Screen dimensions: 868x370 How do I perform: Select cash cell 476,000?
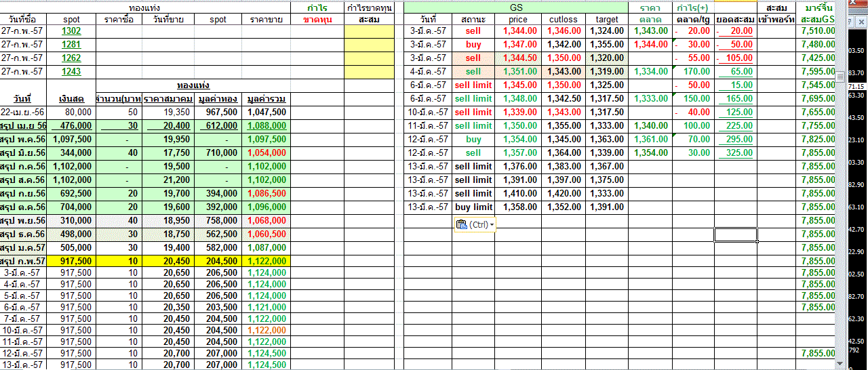coord(71,126)
